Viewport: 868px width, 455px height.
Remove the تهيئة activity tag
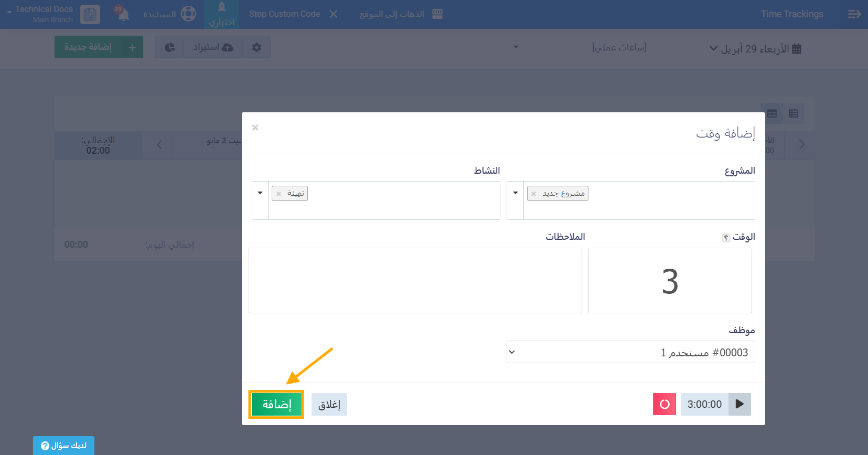coord(279,194)
